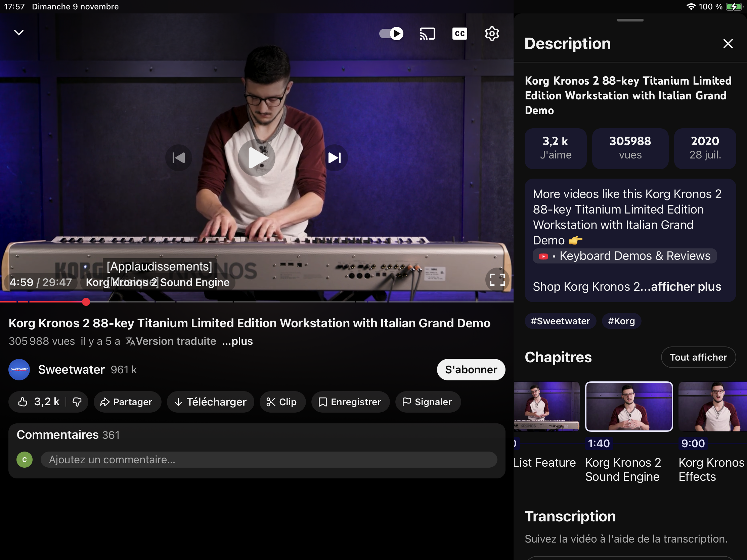
Task: Enter fullscreen mode
Action: coord(497,280)
